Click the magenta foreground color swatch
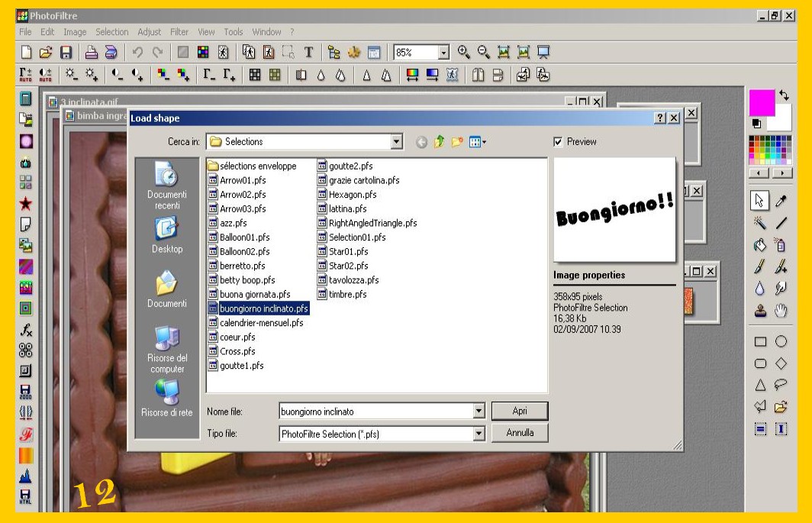The width and height of the screenshot is (812, 523). (x=761, y=102)
